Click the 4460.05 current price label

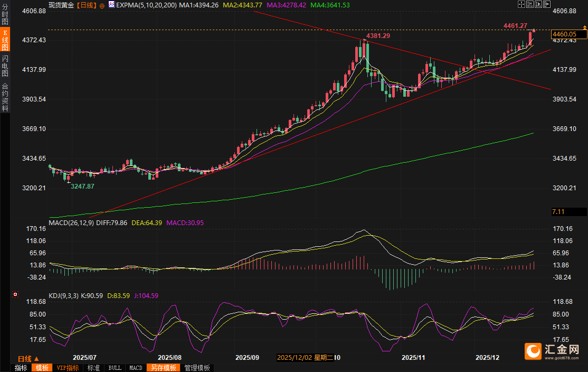(568, 34)
